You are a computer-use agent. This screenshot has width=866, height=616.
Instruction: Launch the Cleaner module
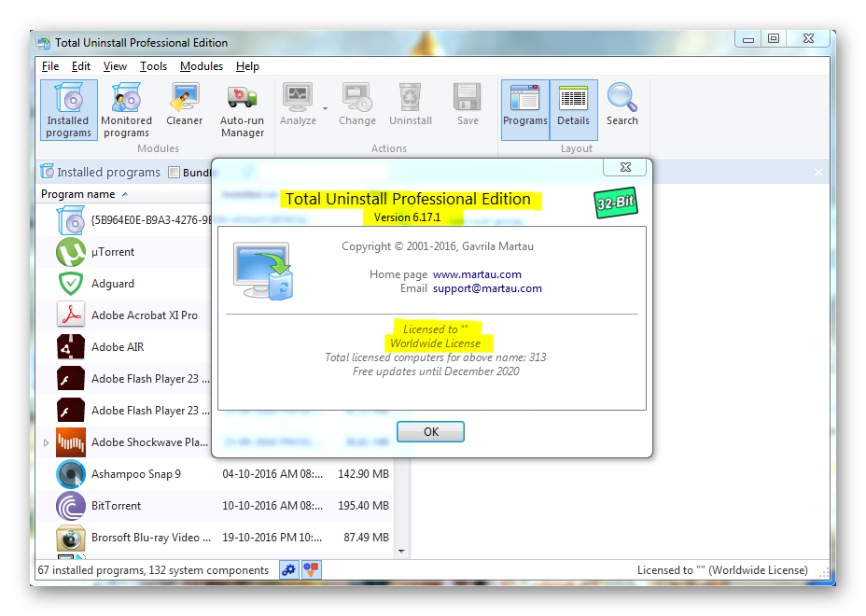185,105
